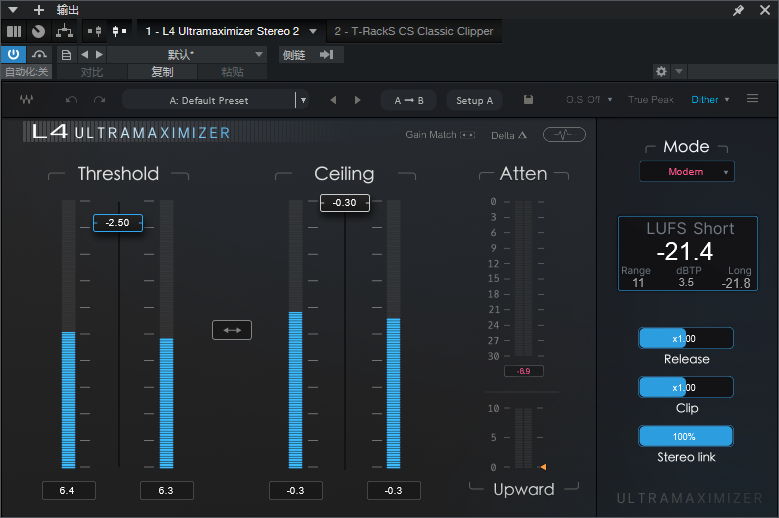Click the Waves logo icon
Image resolution: width=779 pixels, height=518 pixels.
click(x=26, y=100)
